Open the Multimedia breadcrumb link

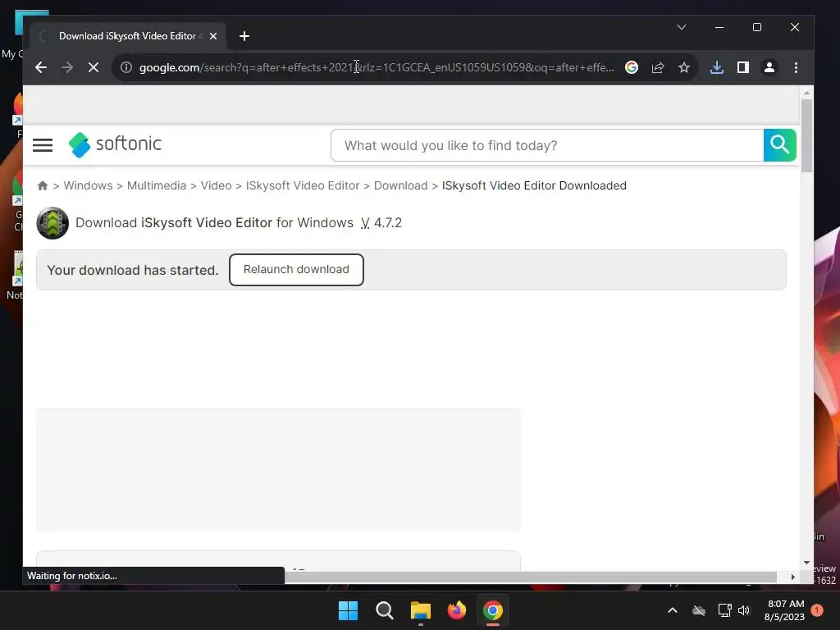(x=157, y=185)
